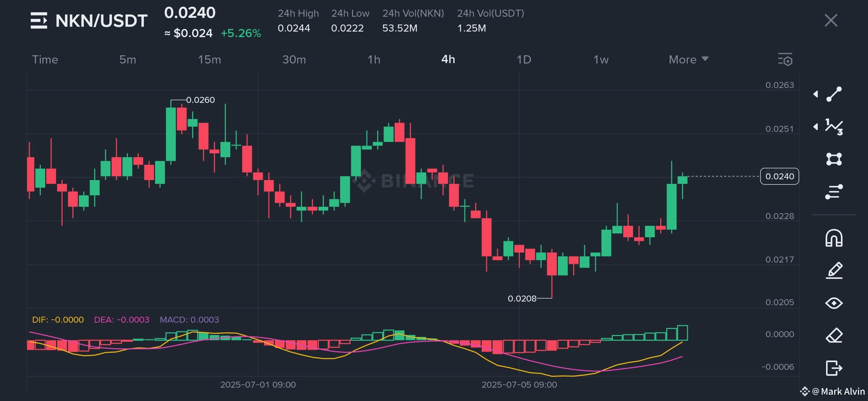Expand the wave tool variants arrow
868x401 pixels.
816,127
